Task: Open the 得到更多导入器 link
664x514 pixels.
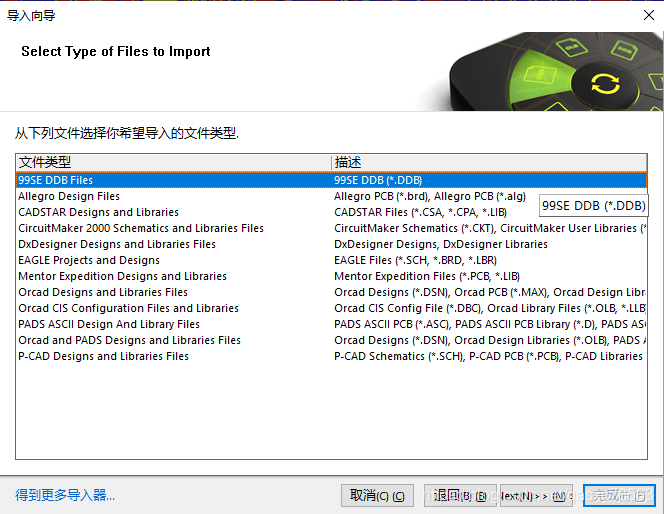Action: click(65, 495)
